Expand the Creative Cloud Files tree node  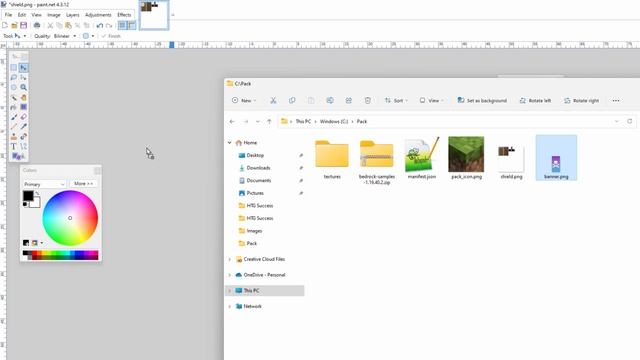tap(229, 259)
